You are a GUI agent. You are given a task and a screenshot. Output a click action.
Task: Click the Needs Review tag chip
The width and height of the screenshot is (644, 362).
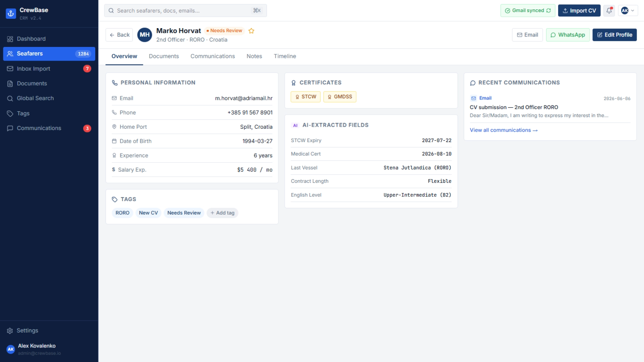[184, 213]
